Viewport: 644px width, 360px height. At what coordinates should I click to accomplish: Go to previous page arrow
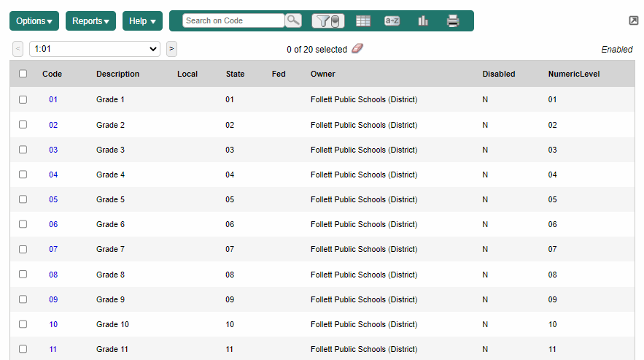18,49
